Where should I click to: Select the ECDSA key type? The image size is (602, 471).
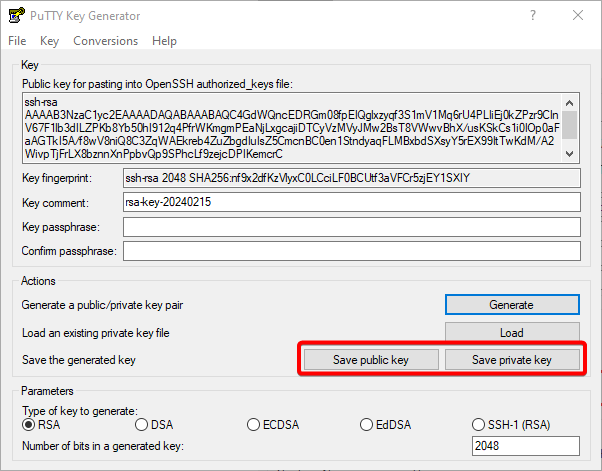[x=273, y=425]
